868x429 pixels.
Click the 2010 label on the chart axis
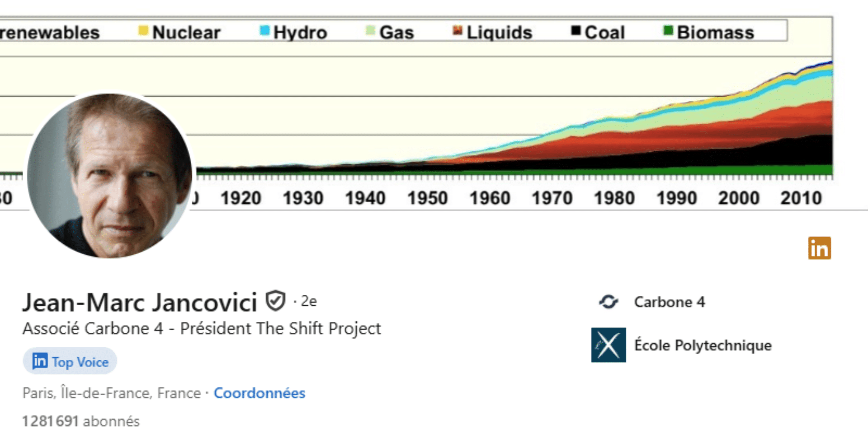(801, 198)
